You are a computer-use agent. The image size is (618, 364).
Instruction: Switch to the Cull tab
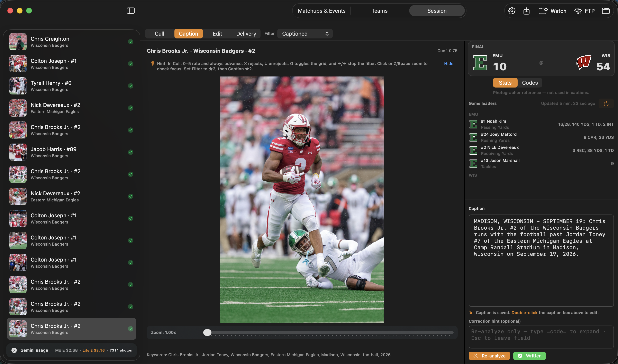coord(159,34)
